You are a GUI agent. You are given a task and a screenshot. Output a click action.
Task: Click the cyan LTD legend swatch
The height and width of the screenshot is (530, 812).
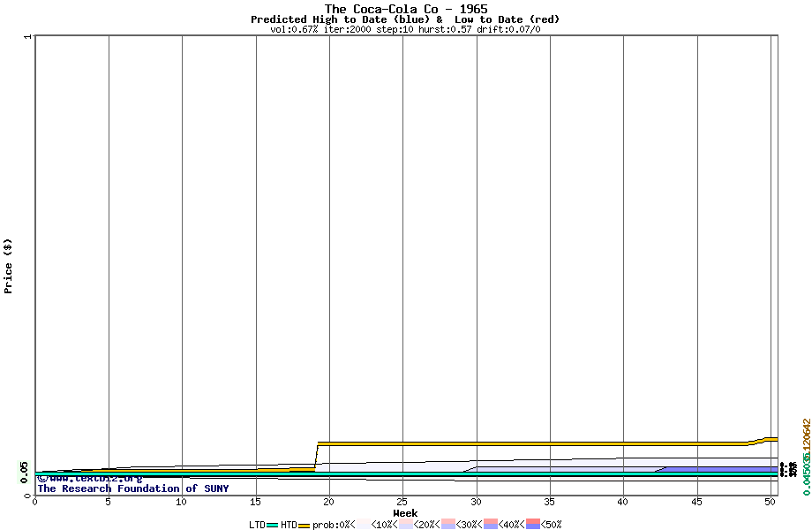273,526
